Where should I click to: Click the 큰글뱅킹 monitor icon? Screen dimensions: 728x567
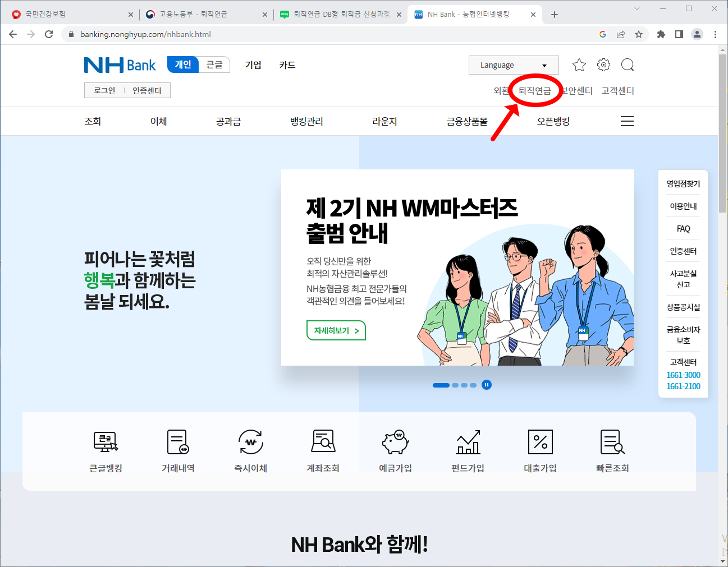click(106, 442)
